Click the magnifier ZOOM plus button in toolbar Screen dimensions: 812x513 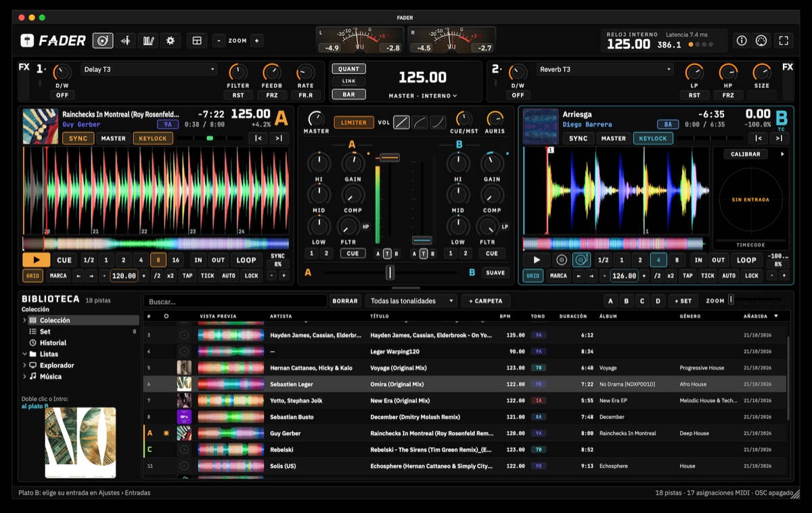tap(256, 41)
